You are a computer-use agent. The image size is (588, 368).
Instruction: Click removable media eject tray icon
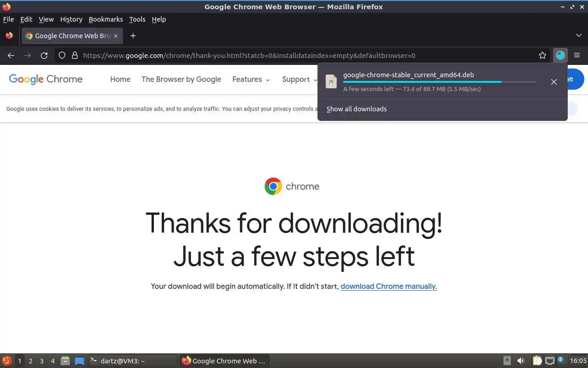coord(507,361)
